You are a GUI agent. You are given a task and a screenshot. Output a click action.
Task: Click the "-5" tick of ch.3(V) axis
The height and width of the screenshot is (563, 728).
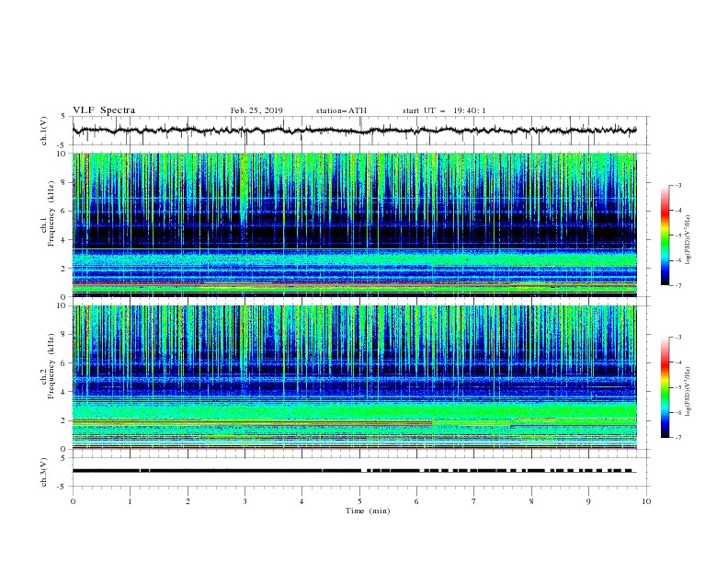pos(62,487)
